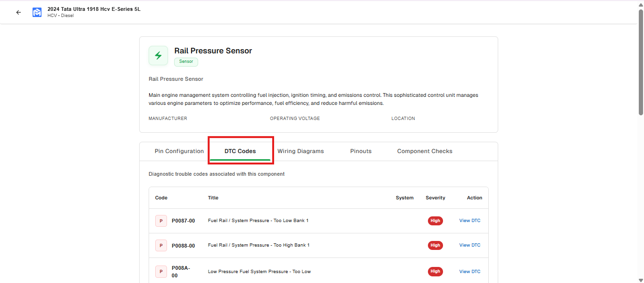The height and width of the screenshot is (283, 644).
Task: Click the P icon beside P008A-00
Action: (161, 271)
